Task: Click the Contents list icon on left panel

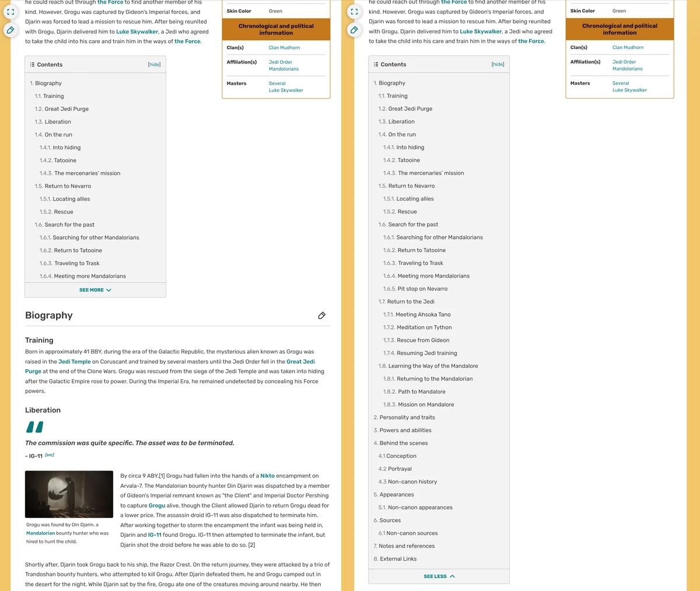Action: click(x=32, y=64)
